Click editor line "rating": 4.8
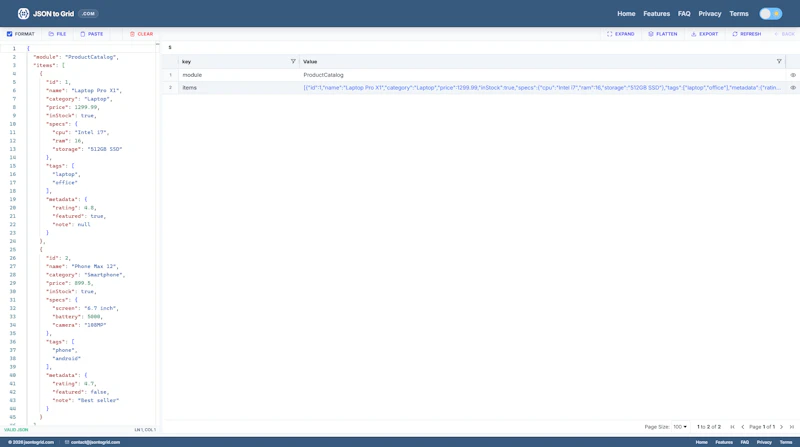The height and width of the screenshot is (447, 800). click(x=74, y=208)
